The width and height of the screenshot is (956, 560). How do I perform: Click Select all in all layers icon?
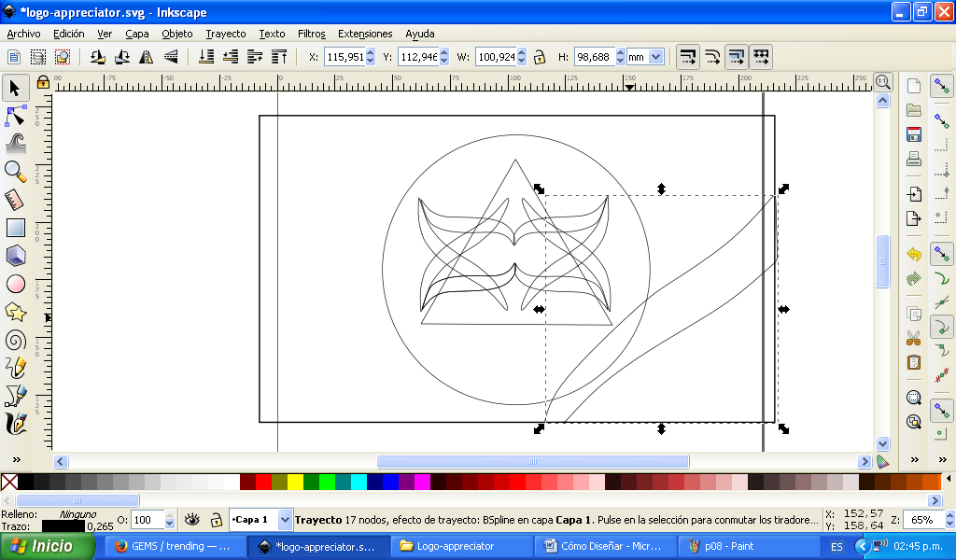(x=37, y=57)
